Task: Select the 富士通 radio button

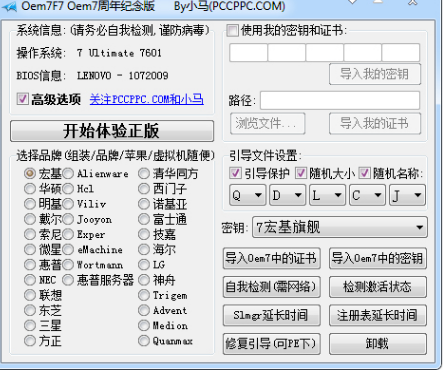Action: tap(144, 219)
